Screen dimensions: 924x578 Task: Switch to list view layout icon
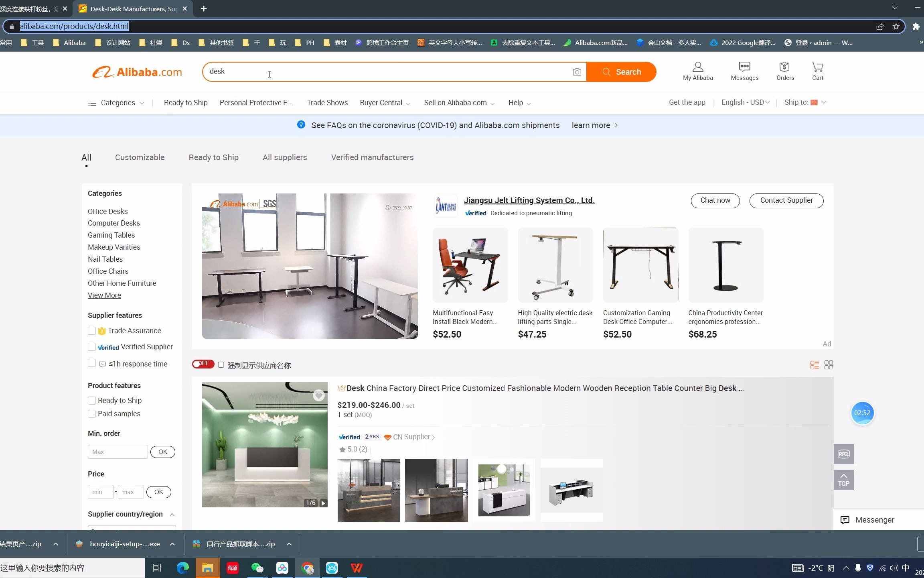tap(814, 365)
